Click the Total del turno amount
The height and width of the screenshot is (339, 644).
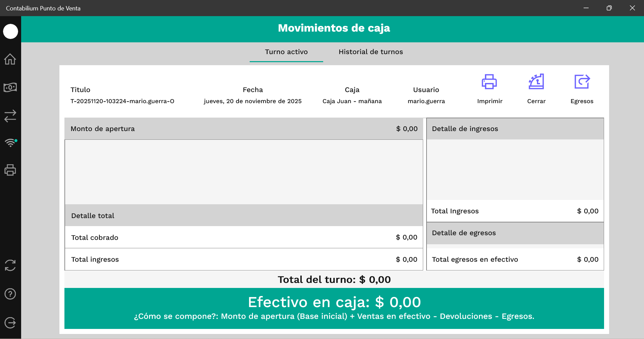click(x=375, y=280)
